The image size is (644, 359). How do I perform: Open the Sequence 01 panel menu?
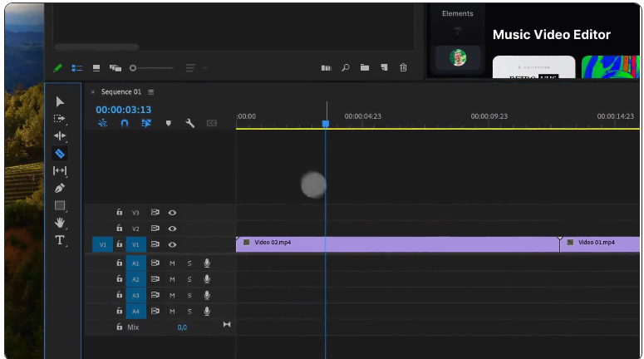pyautogui.click(x=151, y=92)
